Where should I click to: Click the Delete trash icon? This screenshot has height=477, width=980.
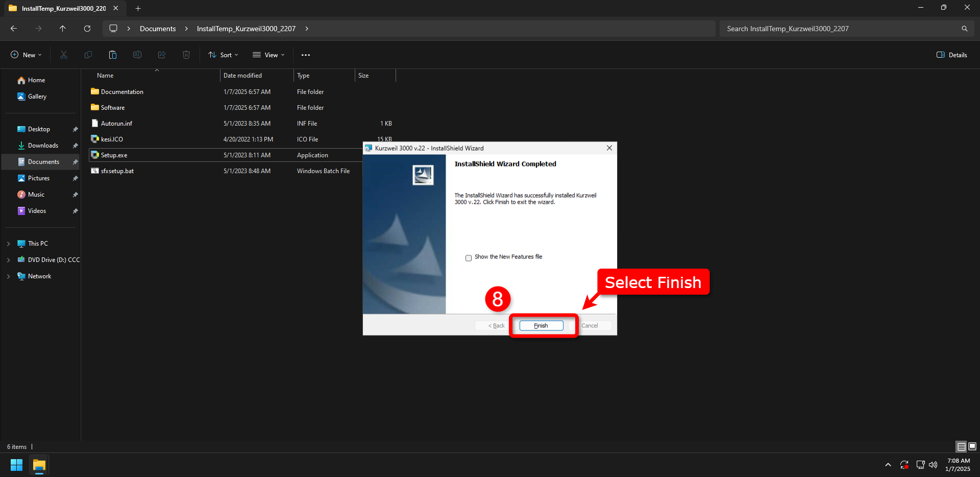[x=186, y=55]
